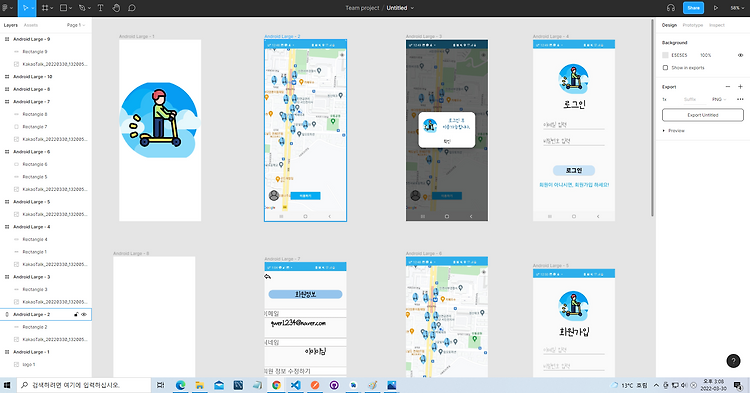750x393 pixels.
Task: Select the Move tool
Action: pos(25,8)
